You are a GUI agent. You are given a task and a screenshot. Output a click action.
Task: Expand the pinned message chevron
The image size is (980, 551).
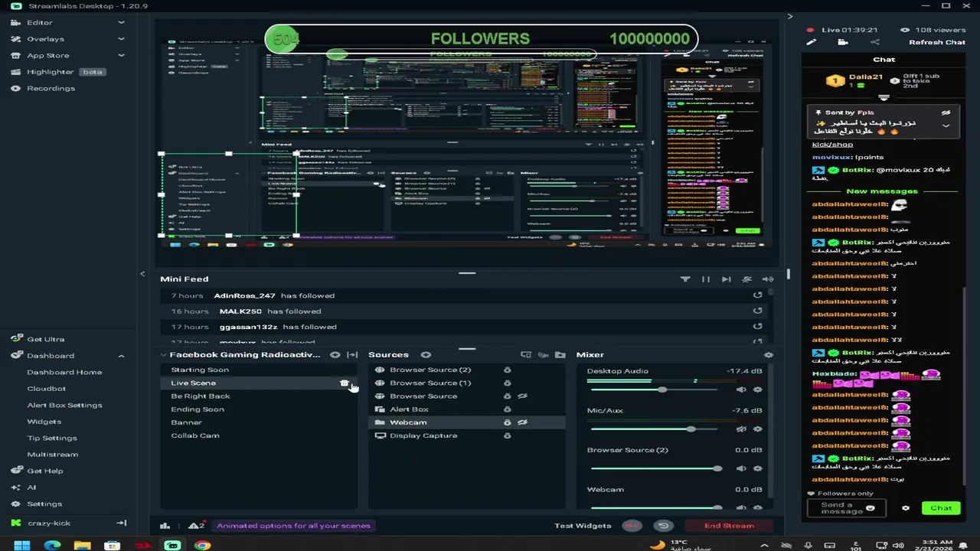pyautogui.click(x=946, y=126)
